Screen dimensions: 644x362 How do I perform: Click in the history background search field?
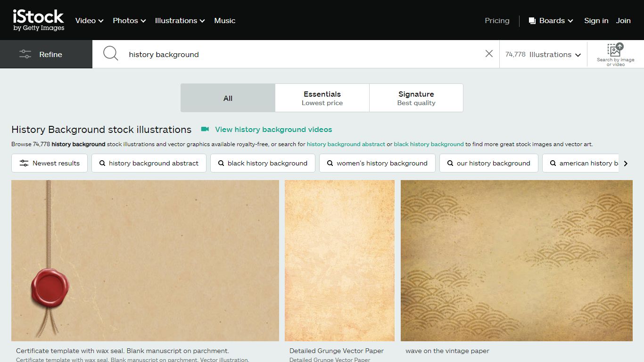[302, 54]
